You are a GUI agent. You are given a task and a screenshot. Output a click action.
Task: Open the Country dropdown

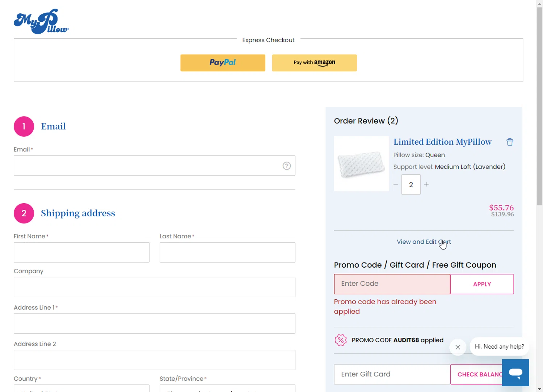[x=81, y=388]
